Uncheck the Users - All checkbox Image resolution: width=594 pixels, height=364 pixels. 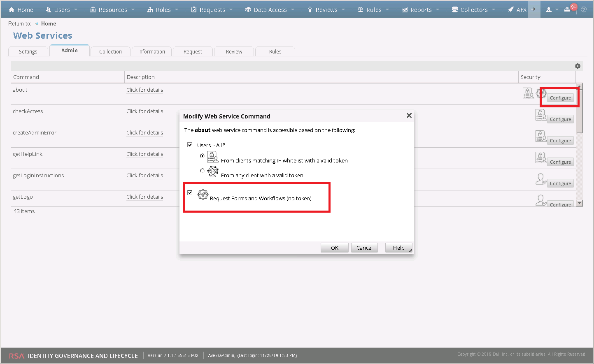click(190, 144)
